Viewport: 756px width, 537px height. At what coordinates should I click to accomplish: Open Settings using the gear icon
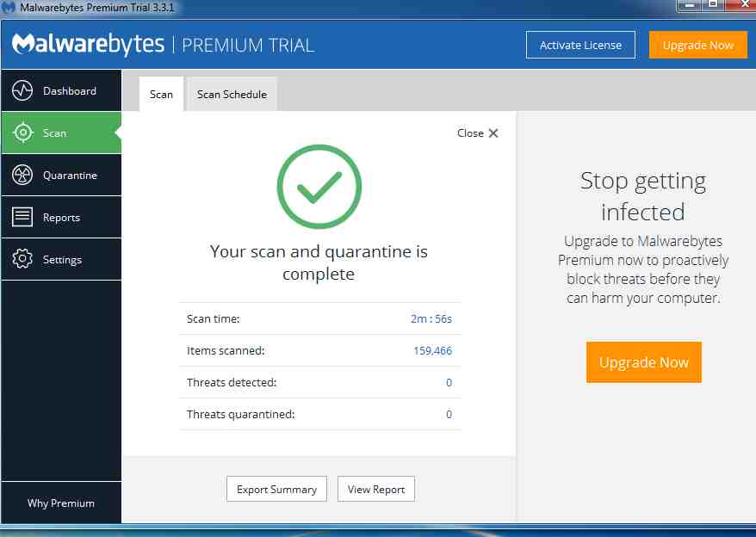pyautogui.click(x=22, y=260)
